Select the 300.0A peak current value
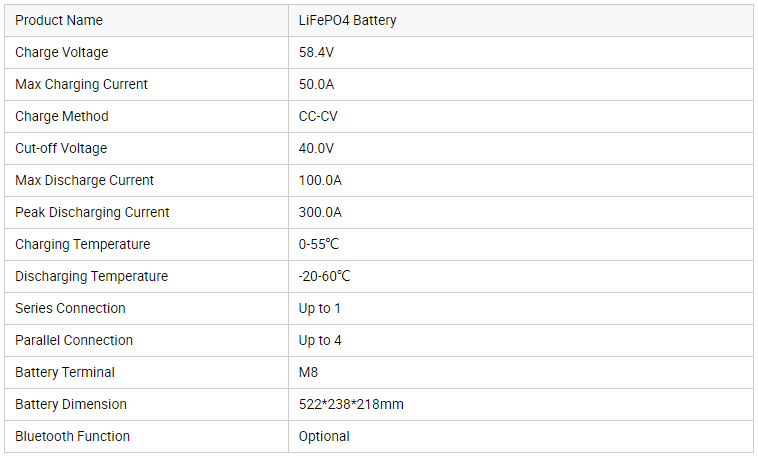The image size is (758, 458). [x=320, y=213]
